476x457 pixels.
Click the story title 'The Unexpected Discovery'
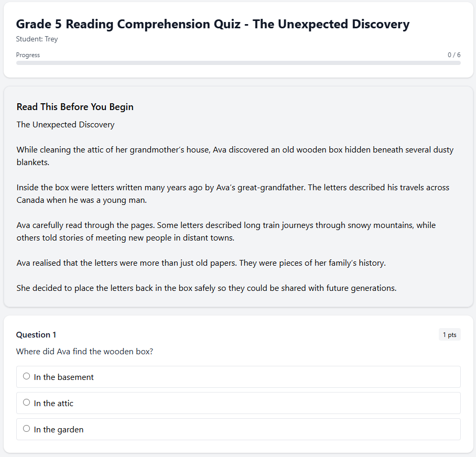[65, 124]
